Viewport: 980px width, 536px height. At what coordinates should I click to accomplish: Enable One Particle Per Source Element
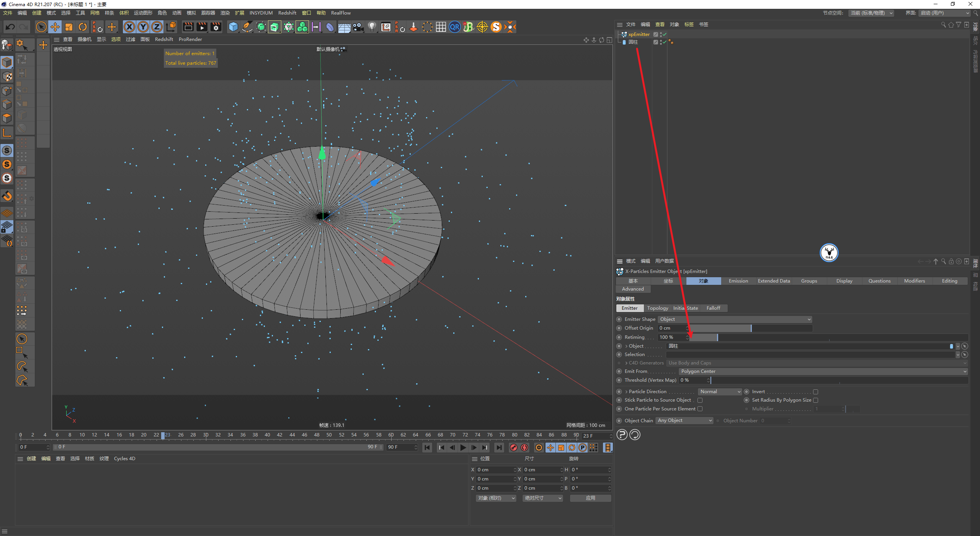[700, 409]
